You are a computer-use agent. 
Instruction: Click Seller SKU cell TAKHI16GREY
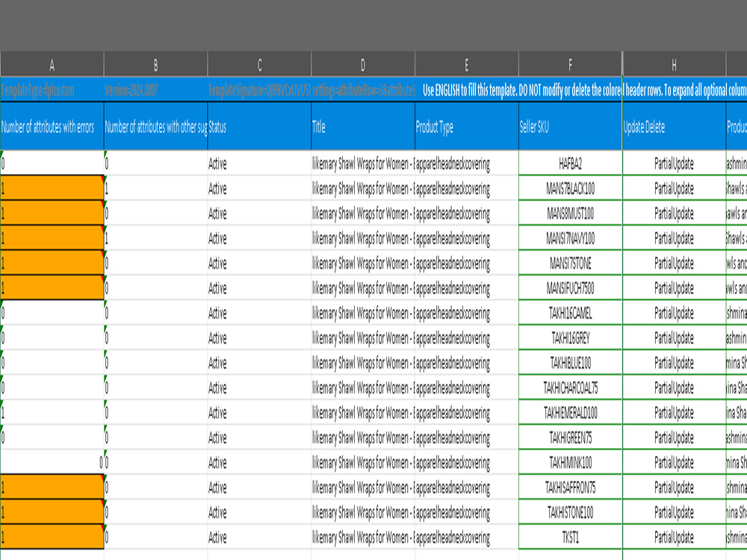570,337
